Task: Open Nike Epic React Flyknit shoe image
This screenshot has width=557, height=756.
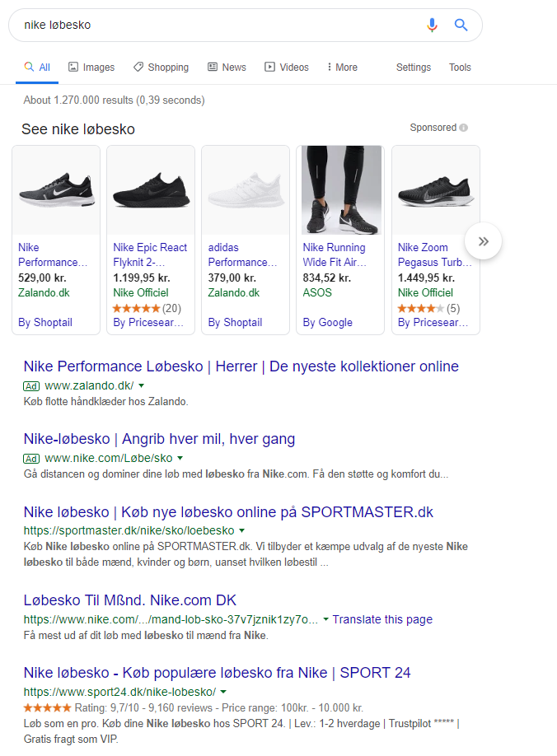Action: click(151, 190)
